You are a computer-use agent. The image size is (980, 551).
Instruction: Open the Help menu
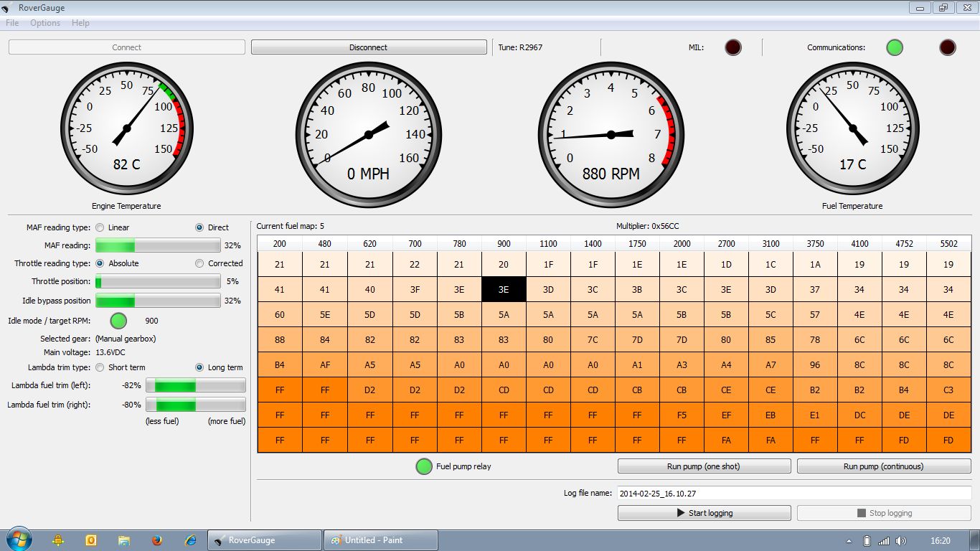click(80, 23)
